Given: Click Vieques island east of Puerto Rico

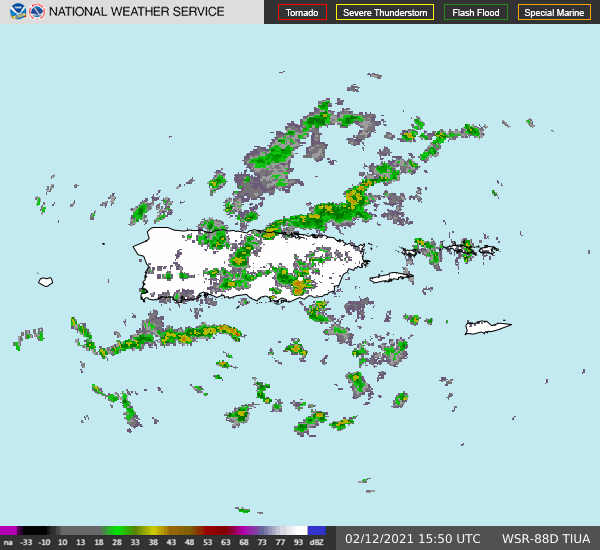Looking at the screenshot, I should pyautogui.click(x=391, y=278).
